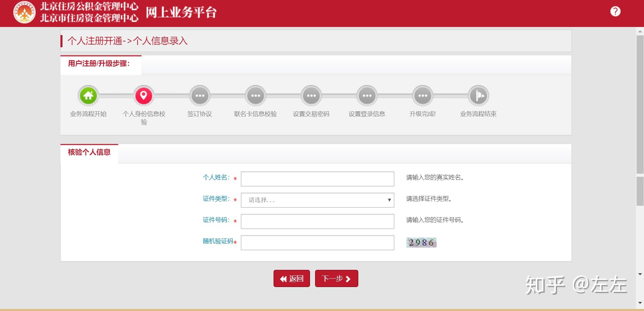The image size is (644, 311).
Task: Click the 设置交易密码 step circle
Action: (x=311, y=95)
